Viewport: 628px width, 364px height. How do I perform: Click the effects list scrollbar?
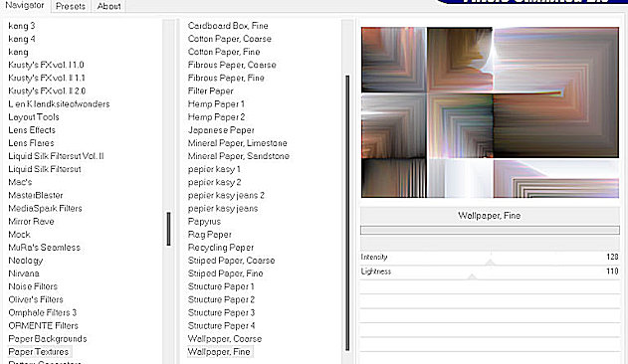pyautogui.click(x=347, y=213)
